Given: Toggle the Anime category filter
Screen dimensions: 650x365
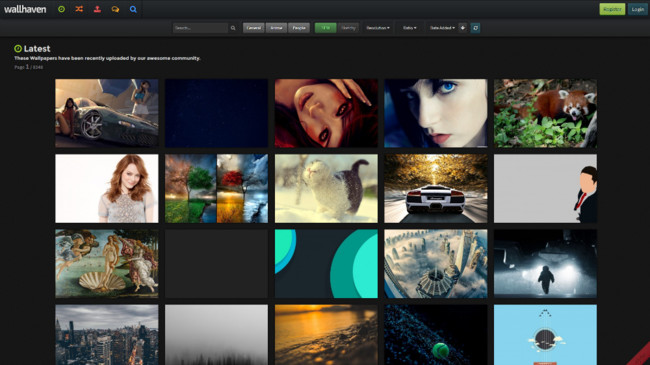Looking at the screenshot, I should coord(276,28).
